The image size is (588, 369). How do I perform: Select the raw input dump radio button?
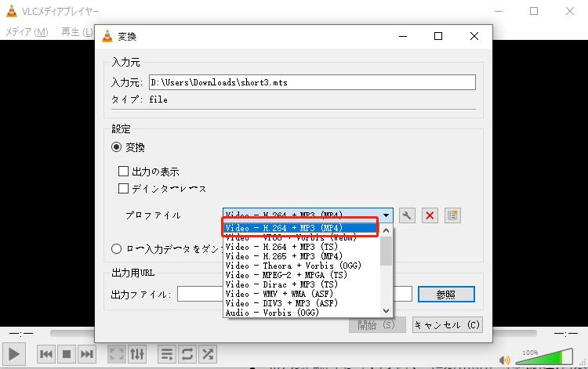pyautogui.click(x=116, y=249)
